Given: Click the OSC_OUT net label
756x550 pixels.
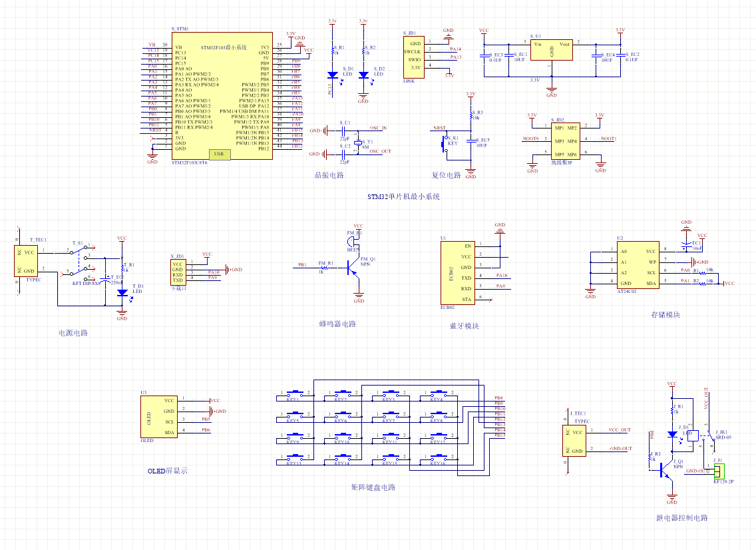Looking at the screenshot, I should pos(381,151).
